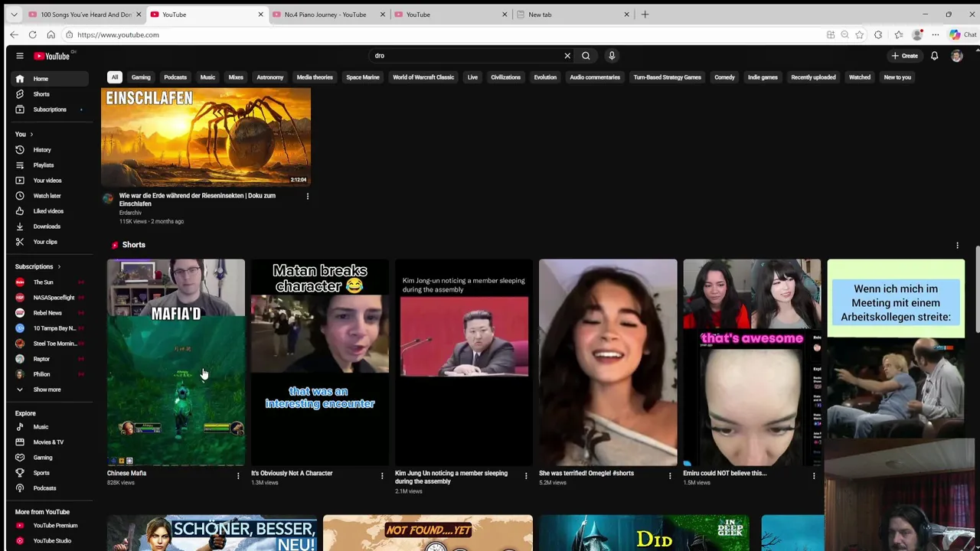
Task: Open the notifications bell
Action: click(934, 56)
